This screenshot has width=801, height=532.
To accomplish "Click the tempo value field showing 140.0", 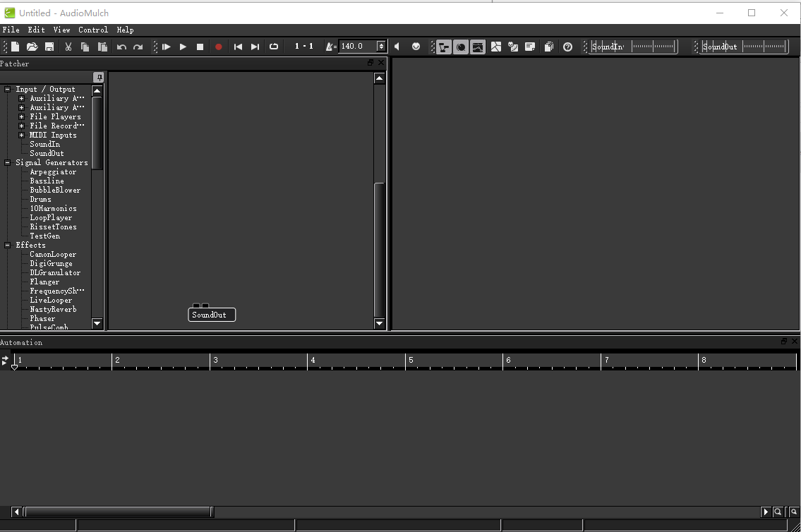I will pos(358,46).
